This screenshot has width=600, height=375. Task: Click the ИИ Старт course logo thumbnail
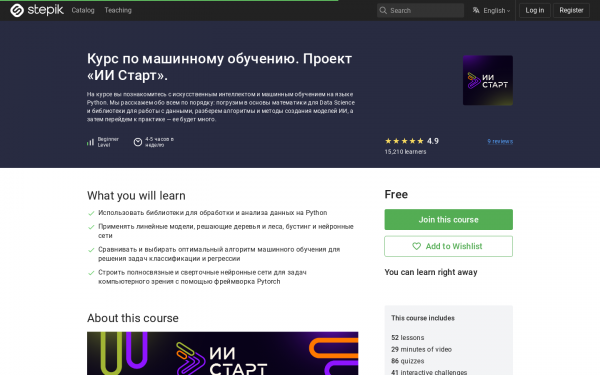[x=488, y=80]
